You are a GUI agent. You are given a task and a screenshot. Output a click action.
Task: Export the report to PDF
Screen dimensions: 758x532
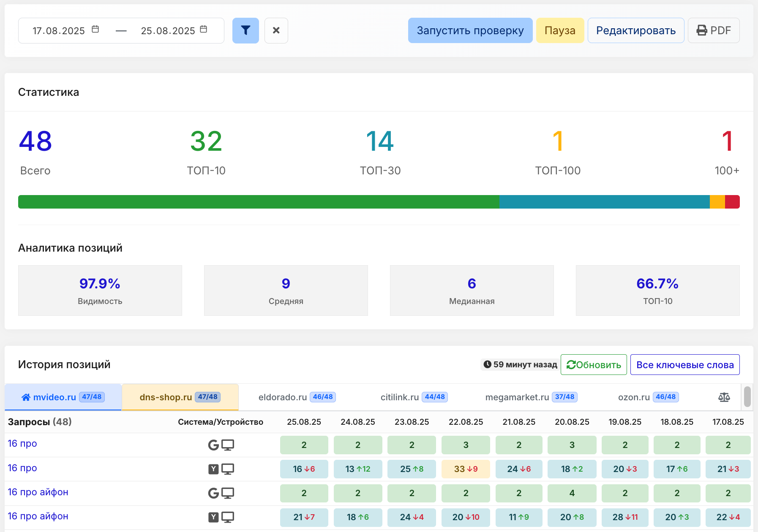tap(713, 30)
